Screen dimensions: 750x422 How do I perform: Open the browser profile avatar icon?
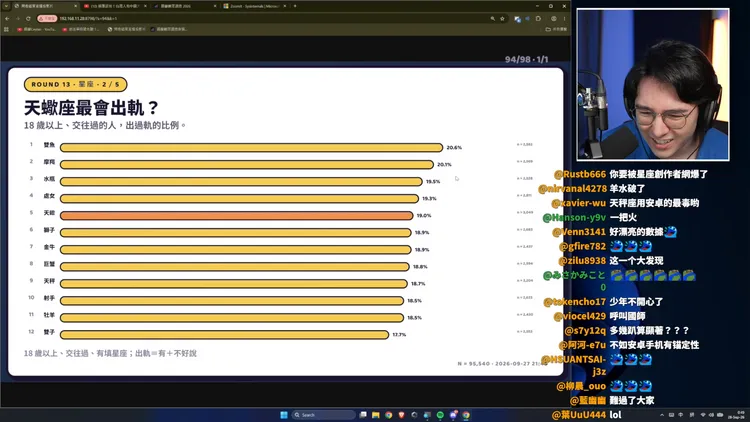[553, 19]
